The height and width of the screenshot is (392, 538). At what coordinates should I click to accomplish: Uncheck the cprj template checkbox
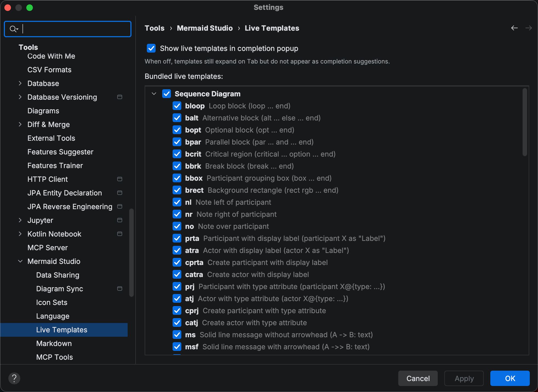click(177, 310)
